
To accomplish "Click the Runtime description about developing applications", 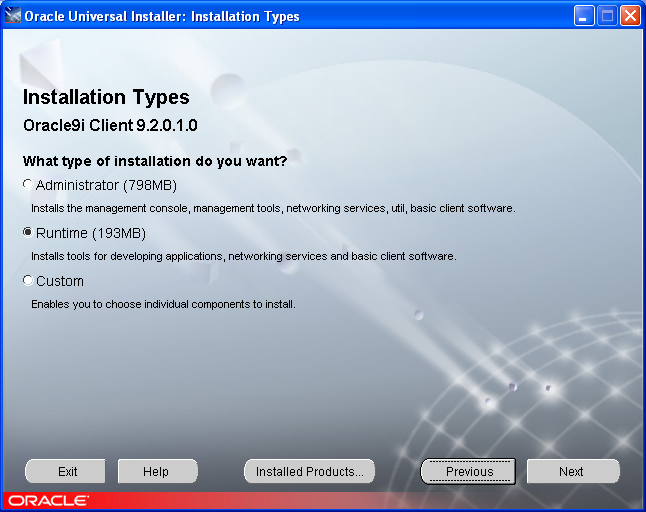I will coord(244,256).
